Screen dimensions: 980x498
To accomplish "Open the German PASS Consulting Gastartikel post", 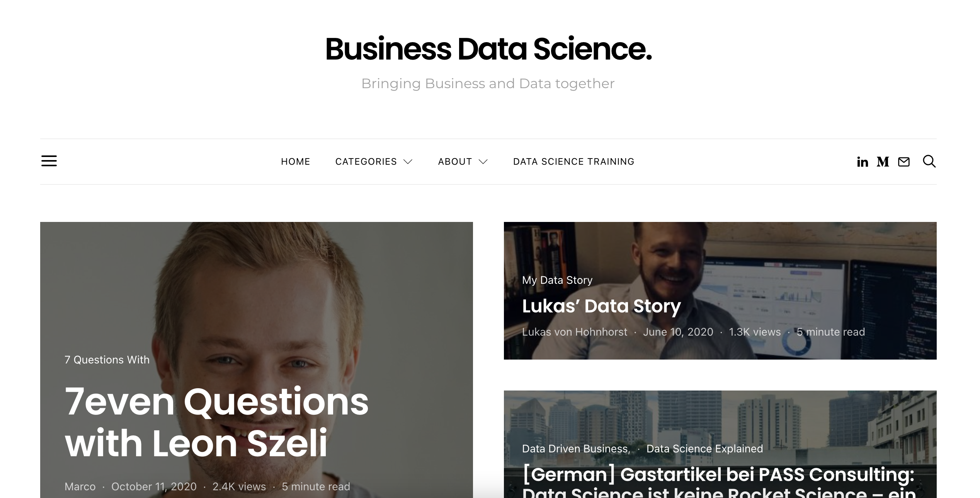I will coord(719,482).
